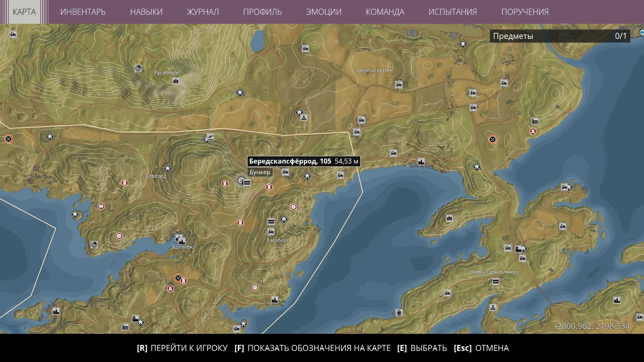
Task: Click 'Перейти к игроку' hint button
Action: tap(182, 348)
